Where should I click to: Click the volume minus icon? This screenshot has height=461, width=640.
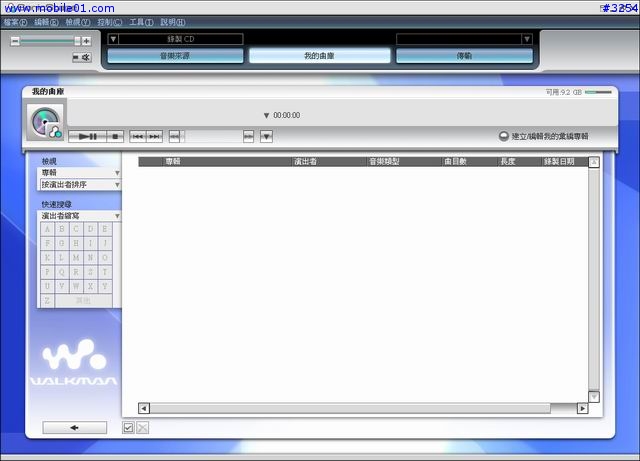point(15,41)
